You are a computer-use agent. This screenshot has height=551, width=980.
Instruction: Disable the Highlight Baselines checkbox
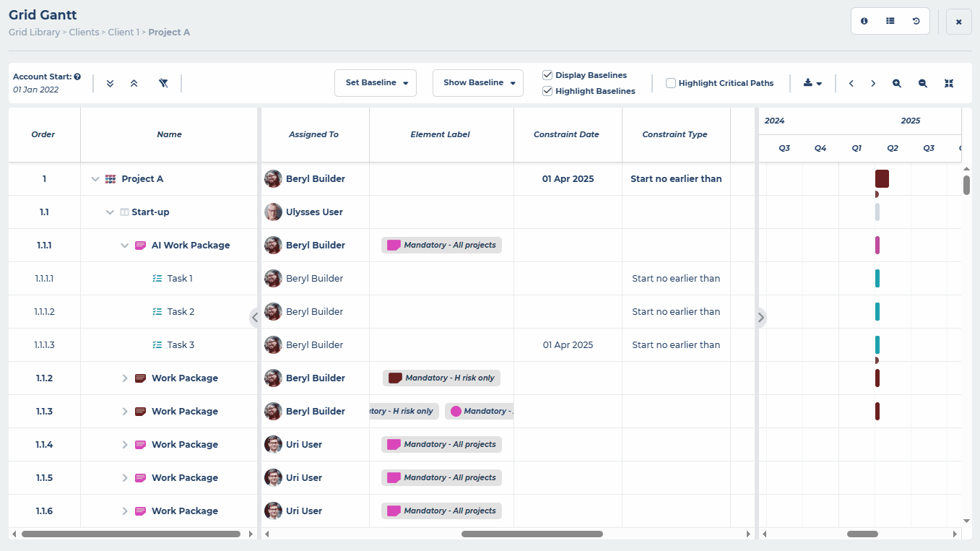click(x=547, y=91)
